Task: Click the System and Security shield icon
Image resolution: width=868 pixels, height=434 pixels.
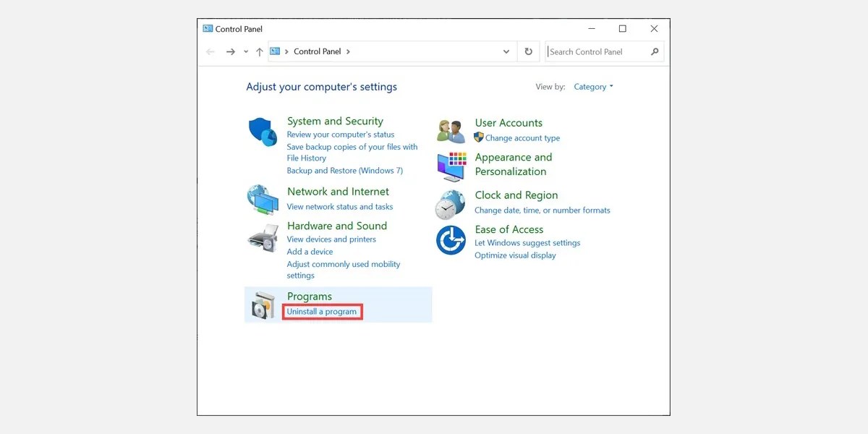Action: (263, 130)
